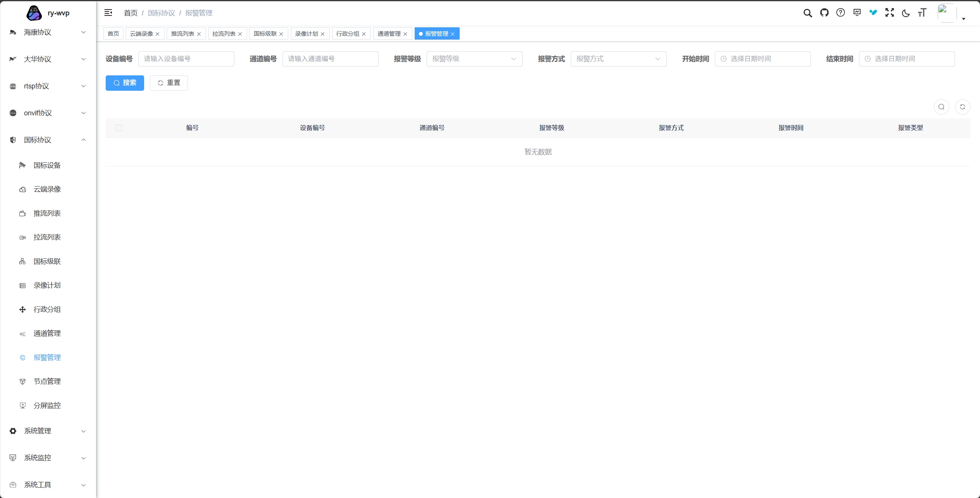Switch to dark mode with moon icon

905,13
